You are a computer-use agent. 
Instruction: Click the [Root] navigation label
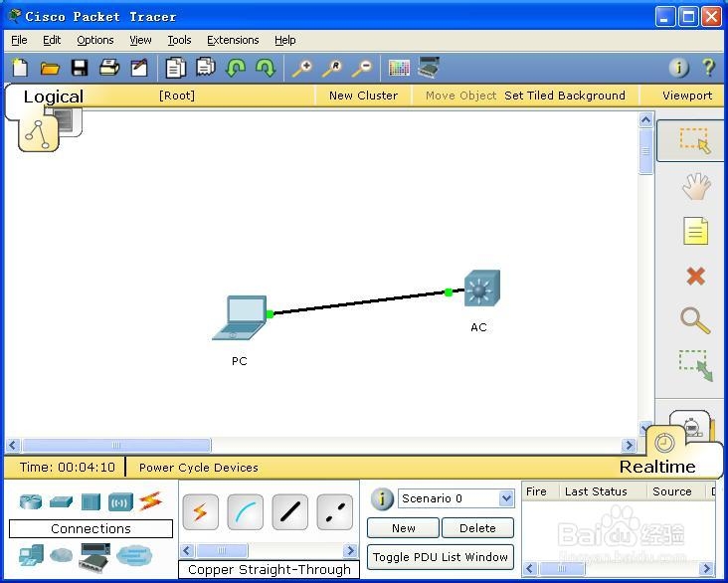tap(177, 96)
